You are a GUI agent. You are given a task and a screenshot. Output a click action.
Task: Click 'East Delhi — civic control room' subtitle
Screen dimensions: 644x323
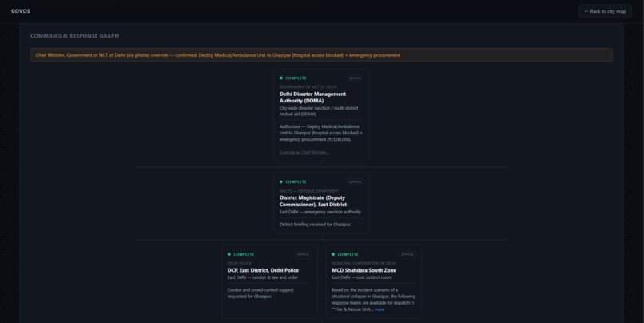click(361, 277)
